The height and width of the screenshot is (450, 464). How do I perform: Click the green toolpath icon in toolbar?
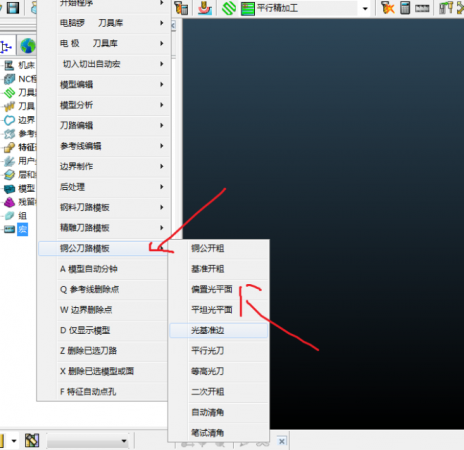coord(229,8)
